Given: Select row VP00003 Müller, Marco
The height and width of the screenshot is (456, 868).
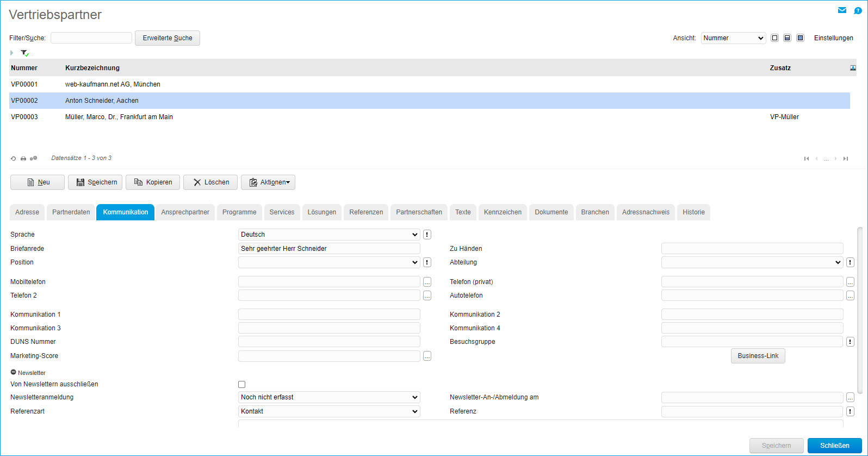Looking at the screenshot, I should (x=430, y=117).
